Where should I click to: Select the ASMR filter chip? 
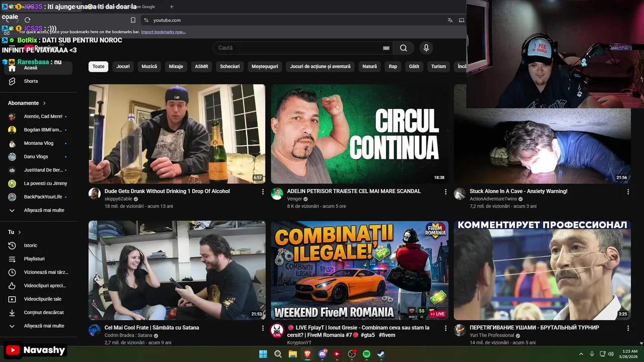201,66
